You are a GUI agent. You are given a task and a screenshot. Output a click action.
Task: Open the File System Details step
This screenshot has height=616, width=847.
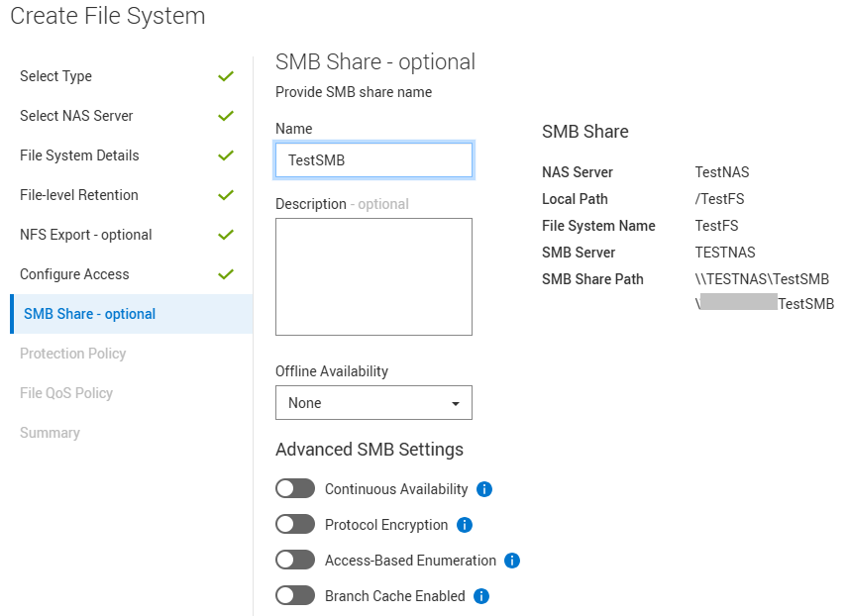click(x=79, y=155)
